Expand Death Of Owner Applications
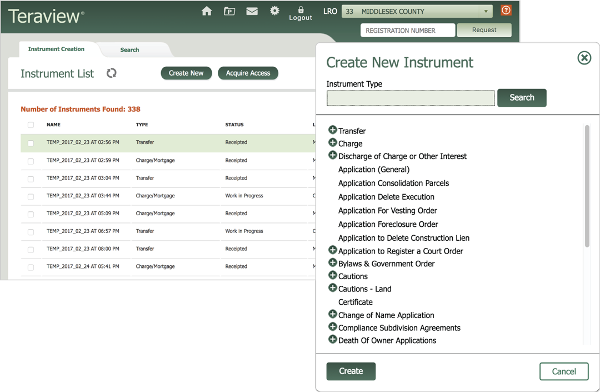 point(333,340)
